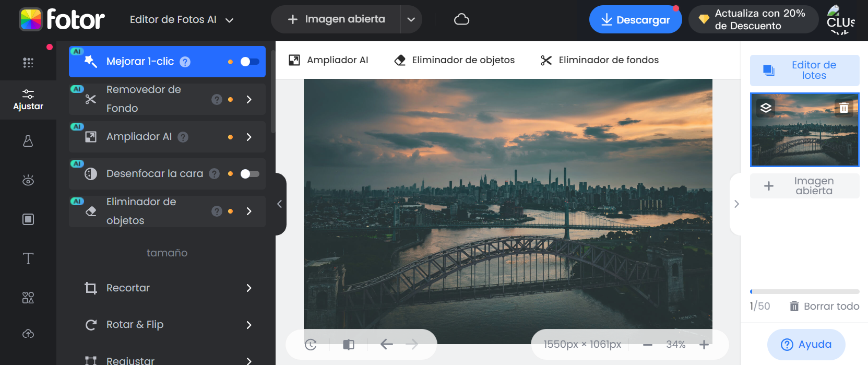Click layers icon on thumbnail
This screenshot has height=365, width=868.
point(766,108)
